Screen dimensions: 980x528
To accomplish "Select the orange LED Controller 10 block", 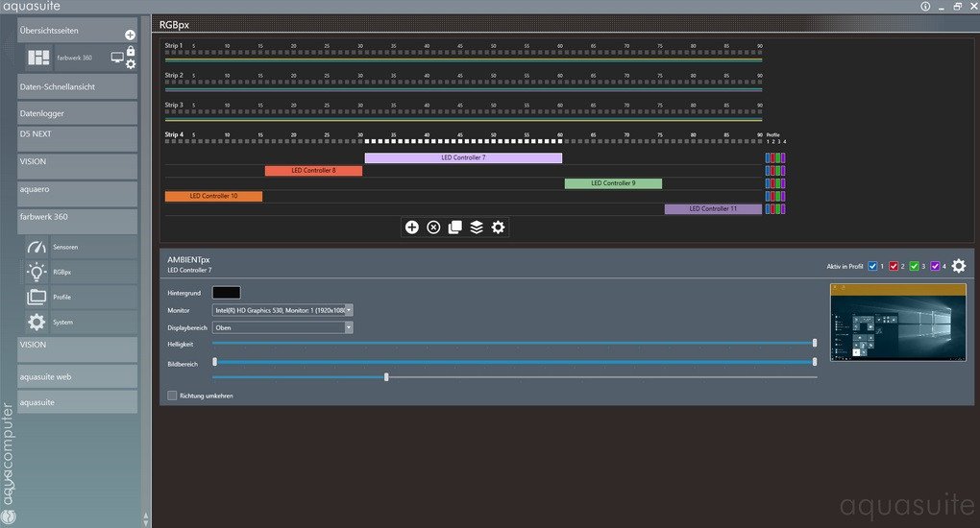I will pos(213,196).
